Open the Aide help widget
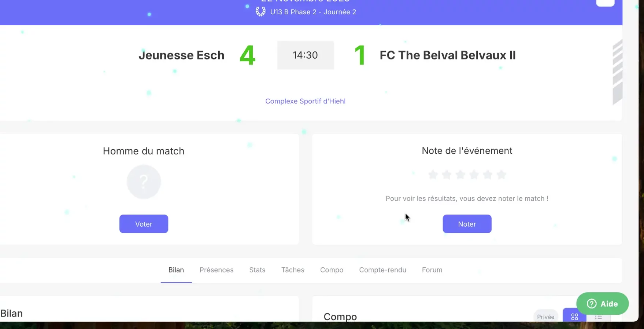Viewport: 644px width, 329px height. point(602,304)
